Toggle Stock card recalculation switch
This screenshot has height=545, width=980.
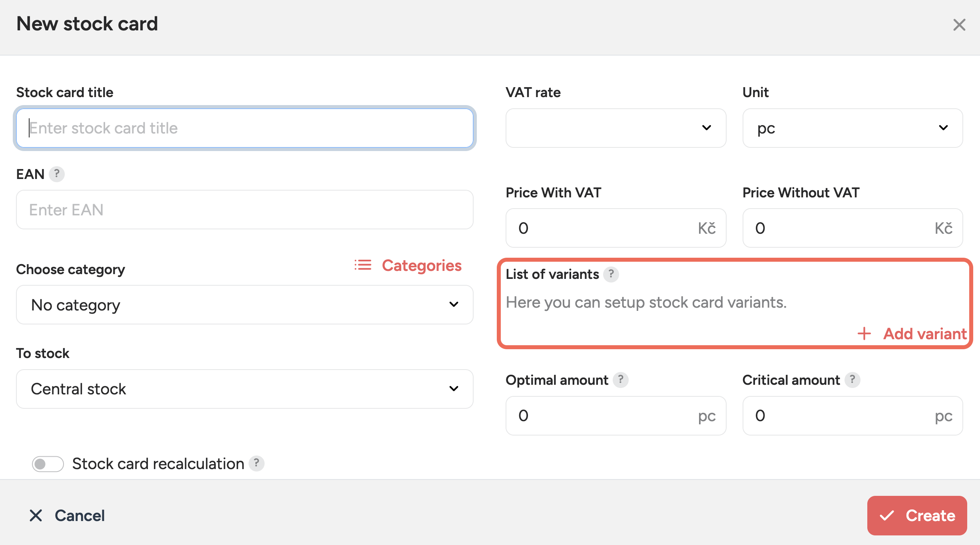[x=48, y=464]
